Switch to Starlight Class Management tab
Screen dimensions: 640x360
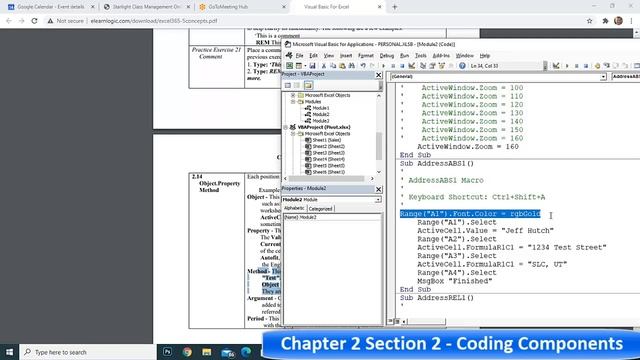[x=147, y=7]
